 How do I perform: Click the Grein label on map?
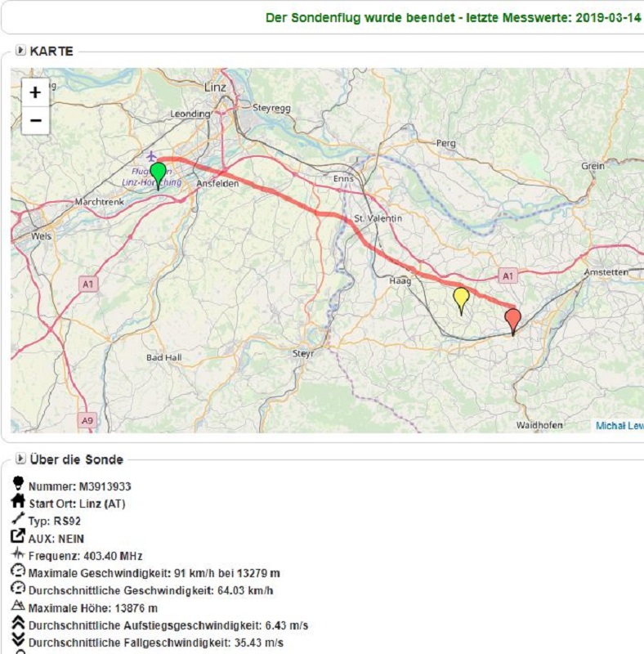[593, 166]
